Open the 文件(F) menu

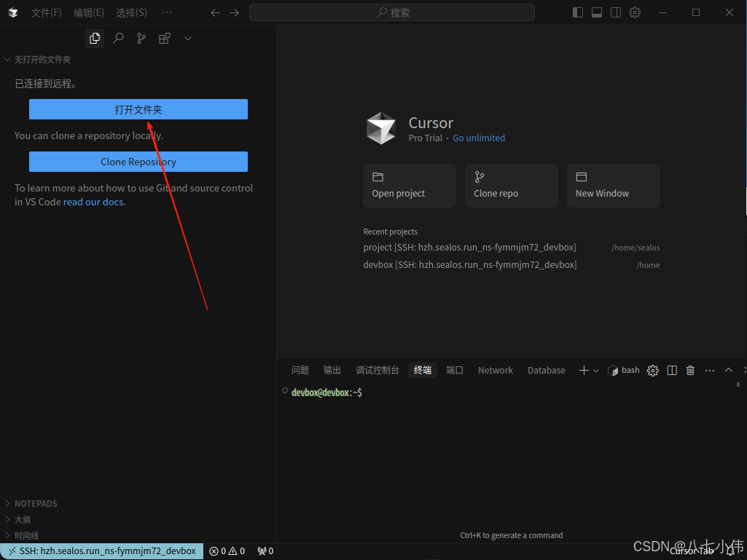click(x=46, y=12)
